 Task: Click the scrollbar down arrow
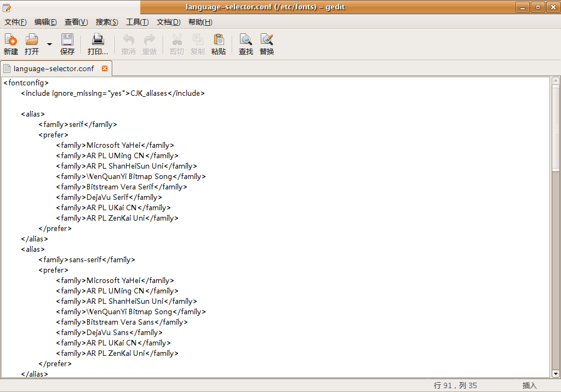click(x=556, y=374)
